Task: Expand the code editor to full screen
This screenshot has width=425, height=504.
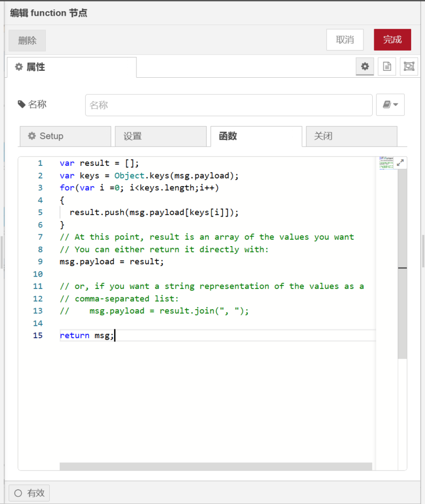Action: (x=400, y=163)
